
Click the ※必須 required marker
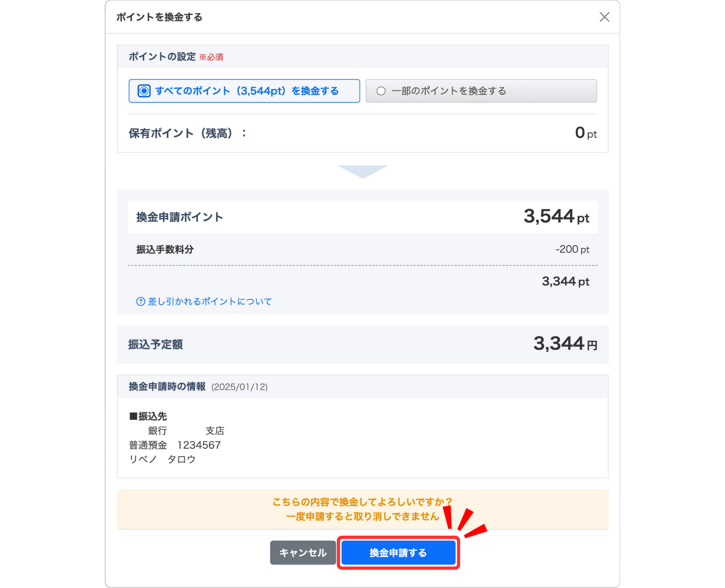tap(211, 57)
